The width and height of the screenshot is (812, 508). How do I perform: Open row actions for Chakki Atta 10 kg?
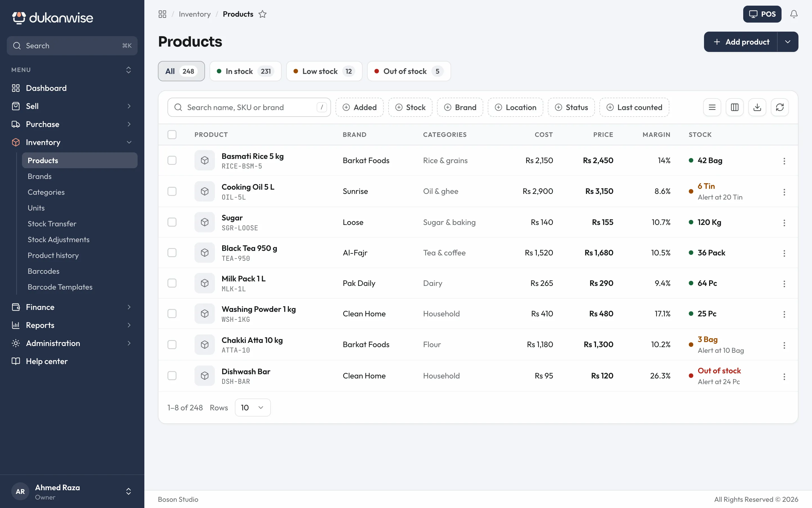(784, 345)
